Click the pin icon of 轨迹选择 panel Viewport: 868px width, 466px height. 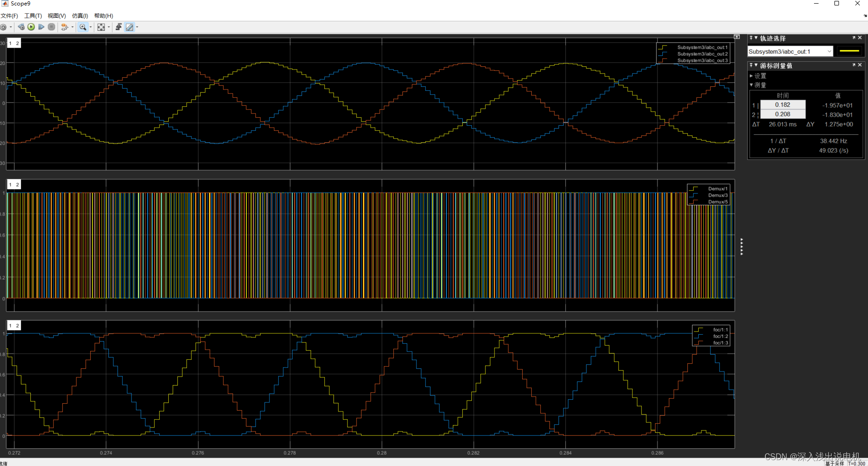point(751,38)
